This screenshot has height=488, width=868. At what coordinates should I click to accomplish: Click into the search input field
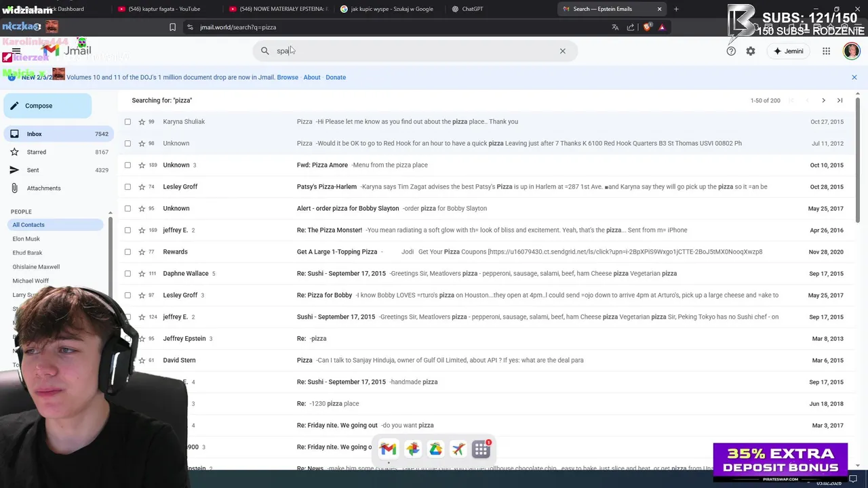click(414, 51)
